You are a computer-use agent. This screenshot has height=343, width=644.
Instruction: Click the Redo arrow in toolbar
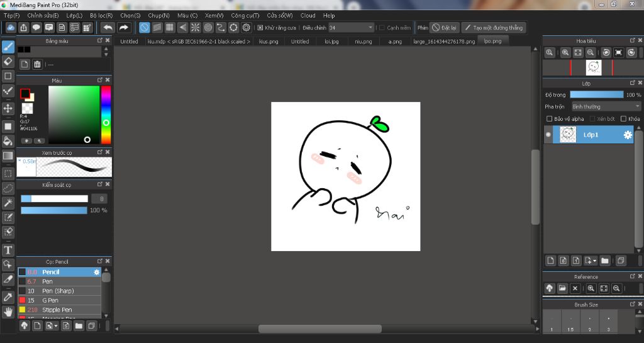click(124, 28)
